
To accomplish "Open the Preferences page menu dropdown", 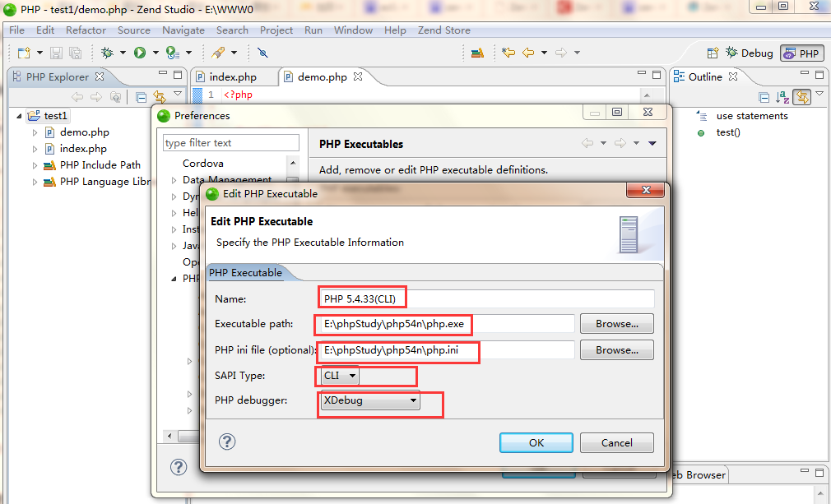I will [x=652, y=143].
